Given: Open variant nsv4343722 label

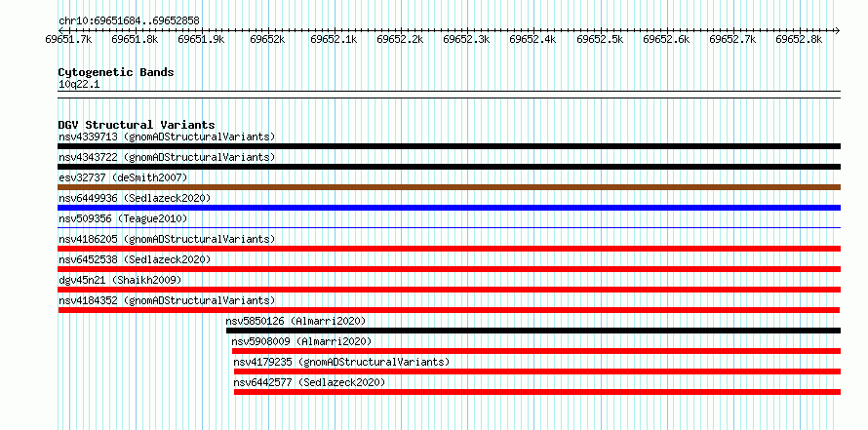Looking at the screenshot, I should pyautogui.click(x=167, y=157).
